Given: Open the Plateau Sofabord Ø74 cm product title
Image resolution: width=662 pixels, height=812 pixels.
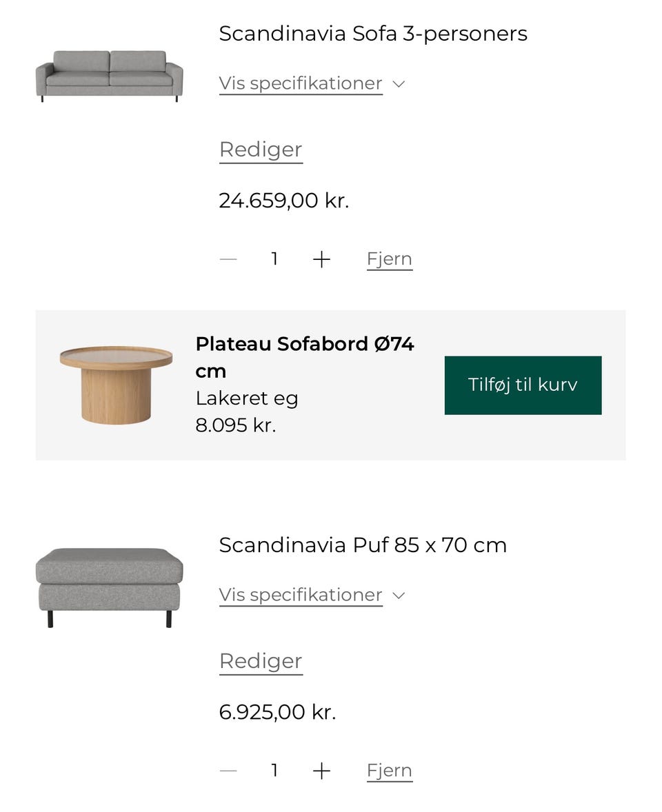Looking at the screenshot, I should (305, 356).
